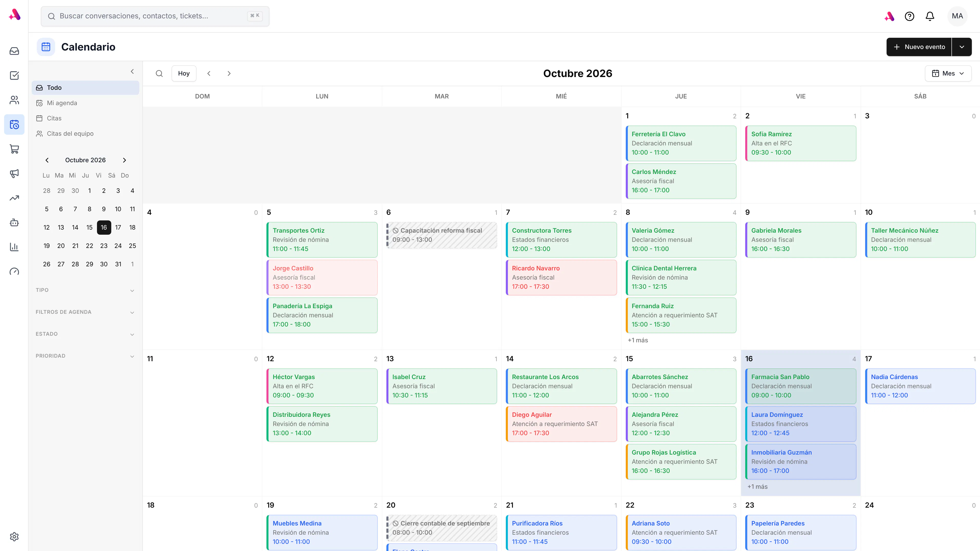
Task: Click the pink assistant logo in top bar
Action: (x=889, y=16)
